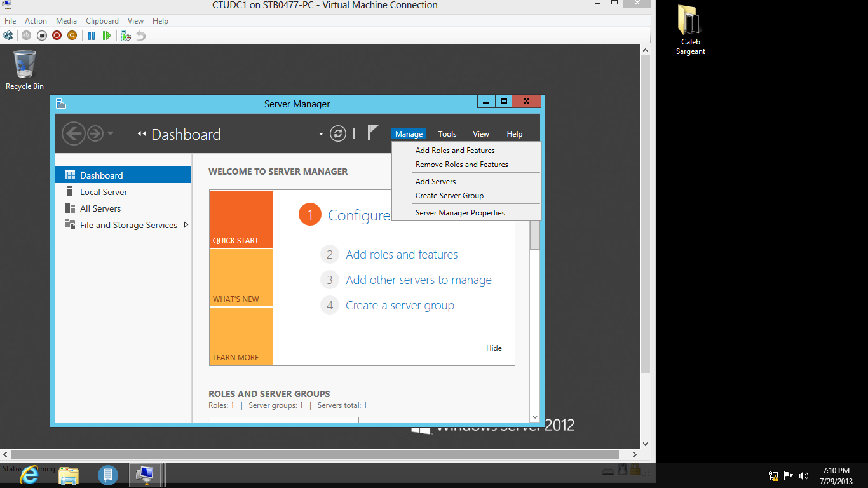Open Server Manager's Help menu
The image size is (868, 488).
click(x=515, y=134)
